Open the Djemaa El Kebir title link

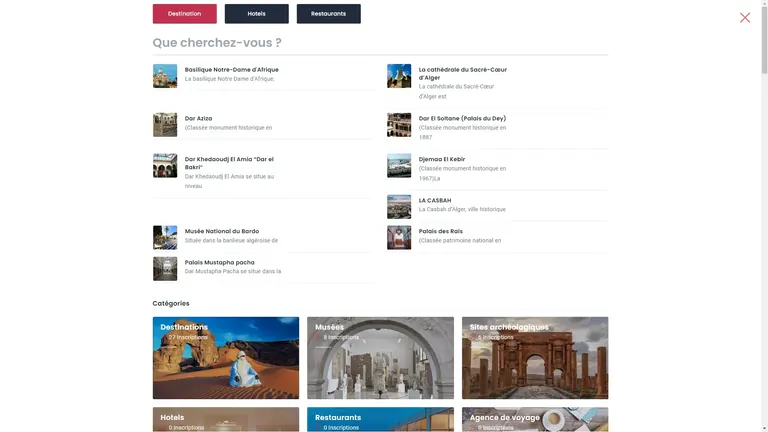point(442,159)
